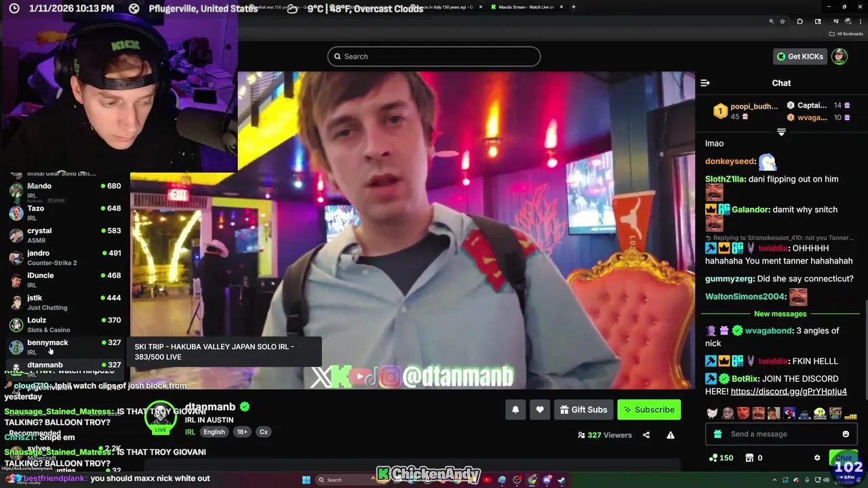Open bennymack channel in sidebar
Image resolution: width=868 pixels, height=488 pixels.
point(64,346)
